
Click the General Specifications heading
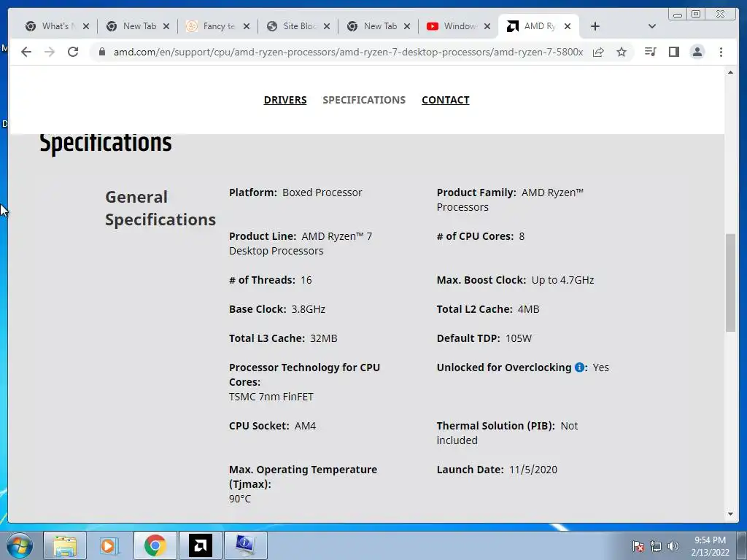(160, 208)
